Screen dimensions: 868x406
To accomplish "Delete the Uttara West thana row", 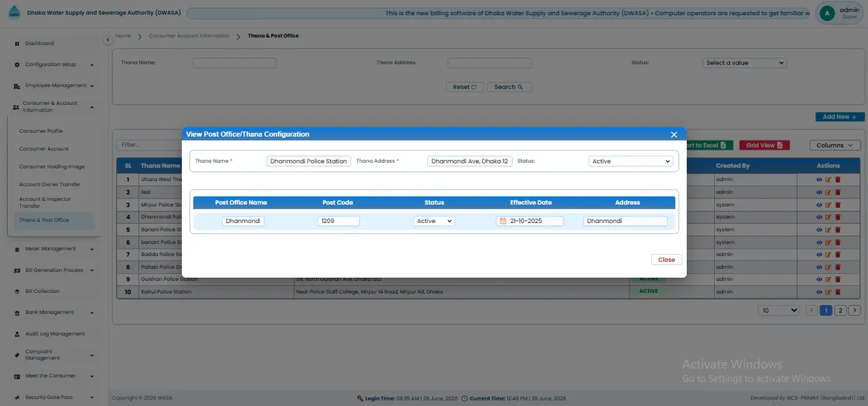I will [837, 180].
